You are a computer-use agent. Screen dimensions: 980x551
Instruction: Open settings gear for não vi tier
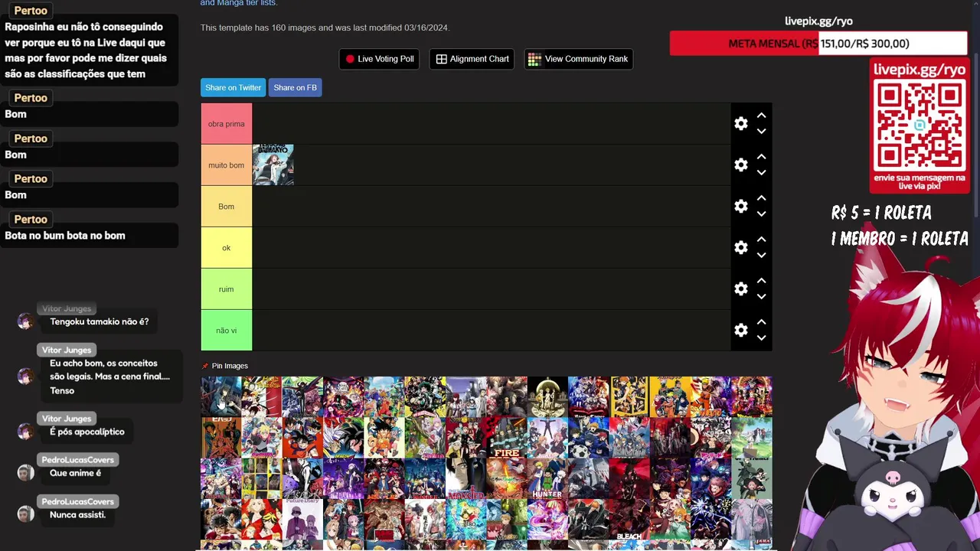[740, 330]
